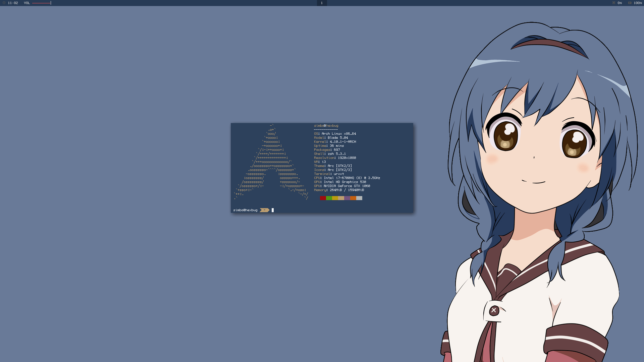Click the VOL label in the bar
The image size is (644, 362).
pos(27,3)
